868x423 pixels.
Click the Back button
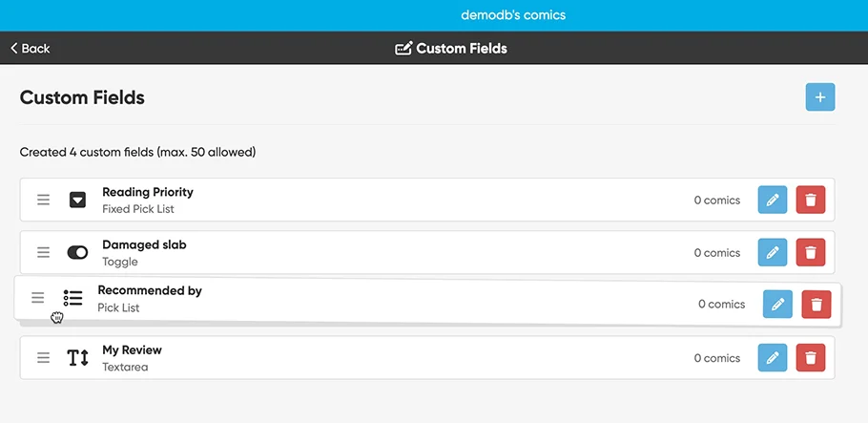pyautogui.click(x=31, y=48)
